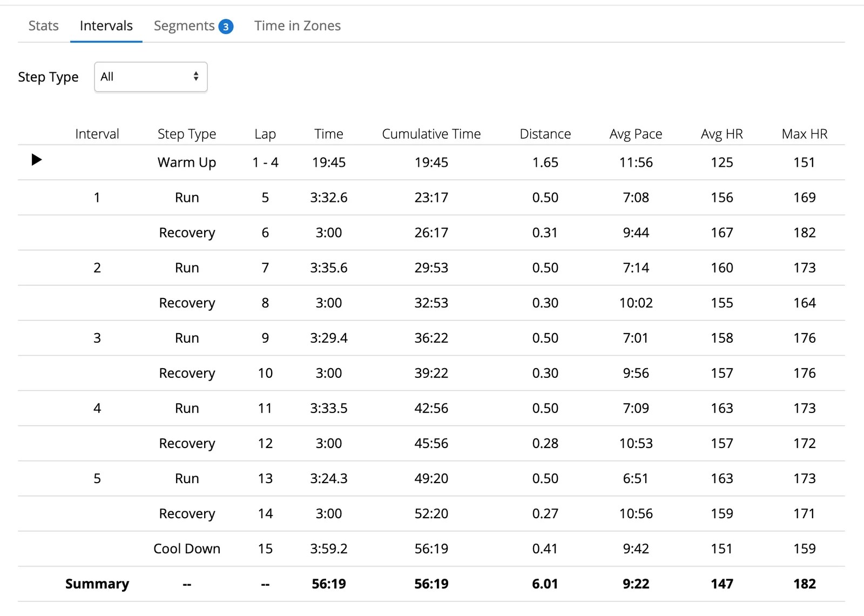The width and height of the screenshot is (864, 616).
Task: Click the Avg HR column header
Action: pos(722,134)
